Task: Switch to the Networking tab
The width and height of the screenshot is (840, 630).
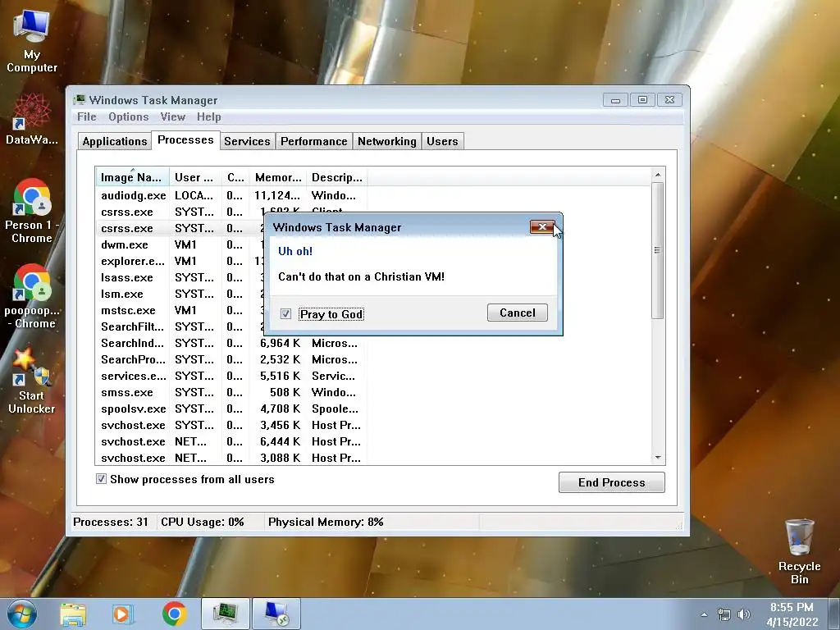Action: tap(387, 141)
